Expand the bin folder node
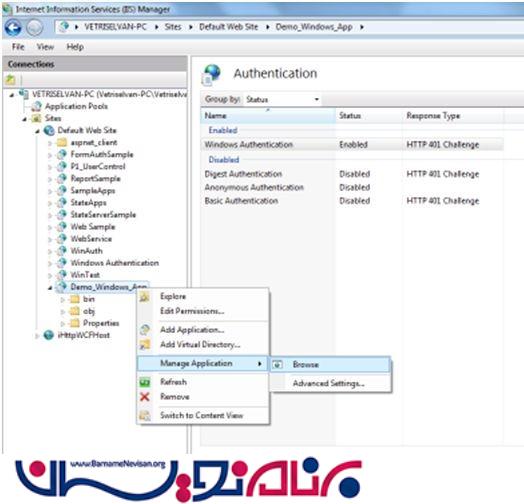The width and height of the screenshot is (524, 504). point(62,299)
